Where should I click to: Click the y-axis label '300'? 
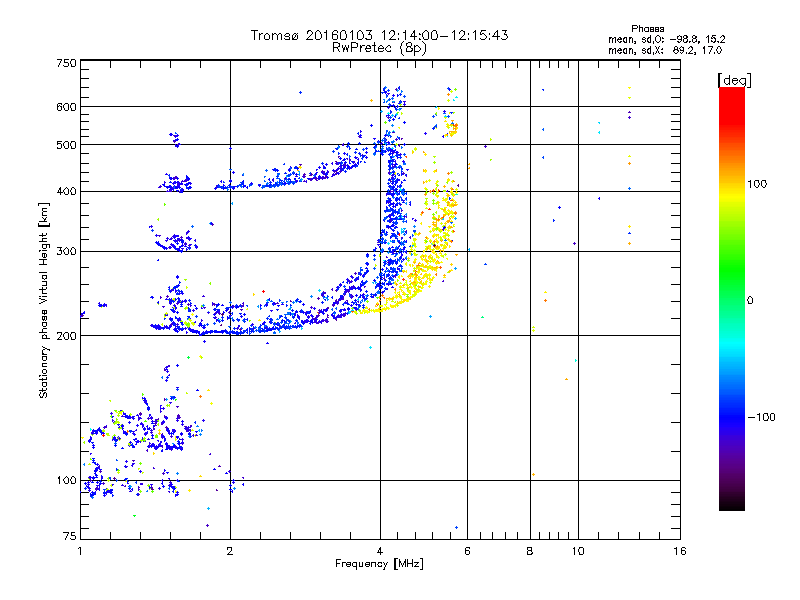pos(66,251)
